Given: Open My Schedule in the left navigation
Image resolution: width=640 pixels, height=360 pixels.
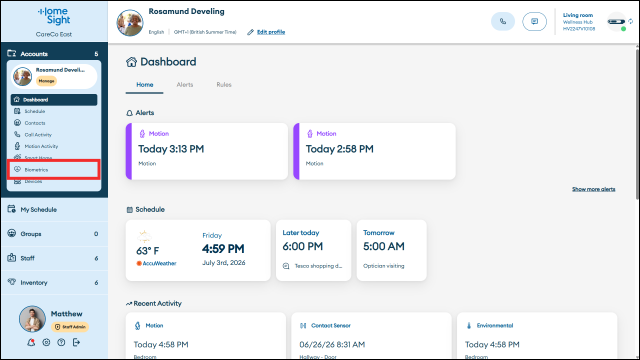Looking at the screenshot, I should coord(54,209).
